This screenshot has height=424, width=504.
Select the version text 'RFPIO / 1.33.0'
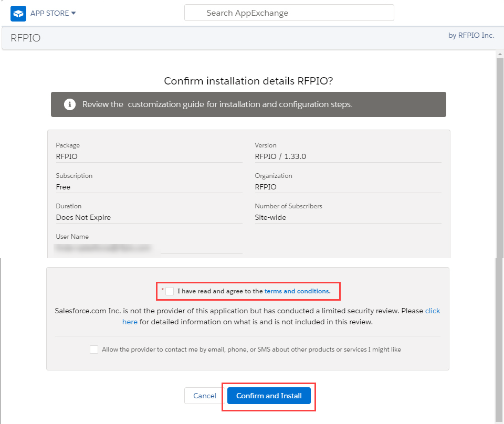[x=280, y=156]
